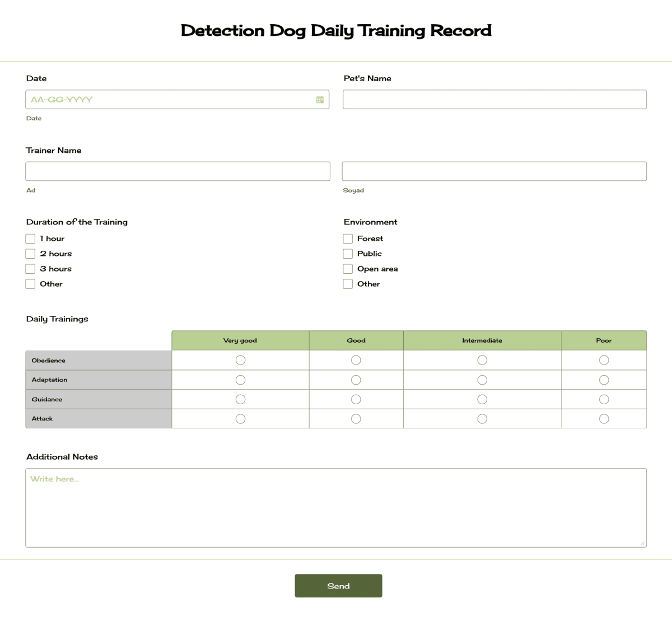This screenshot has height=617, width=672.
Task: Check the '3 hours' training duration box
Action: pyautogui.click(x=30, y=268)
